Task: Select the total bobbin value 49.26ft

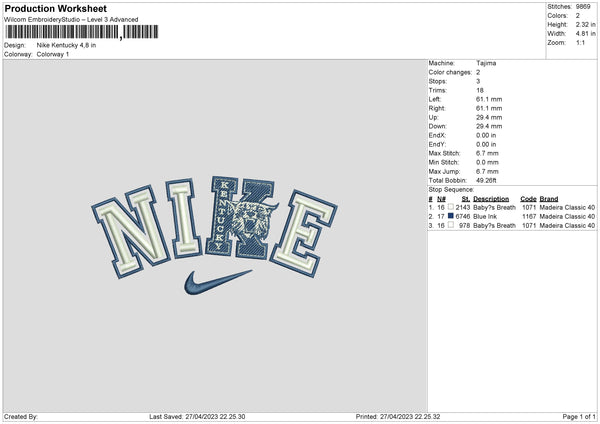Action: (486, 180)
